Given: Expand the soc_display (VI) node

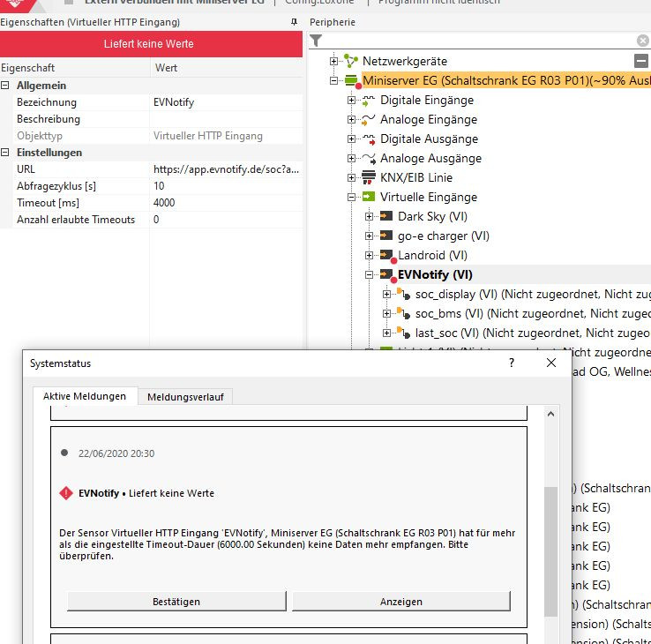Looking at the screenshot, I should click(x=386, y=294).
